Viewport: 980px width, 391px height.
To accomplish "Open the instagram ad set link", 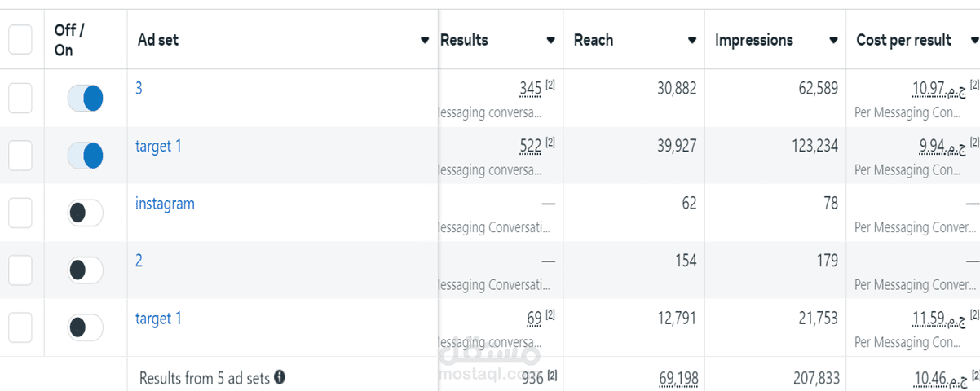I will click(165, 204).
